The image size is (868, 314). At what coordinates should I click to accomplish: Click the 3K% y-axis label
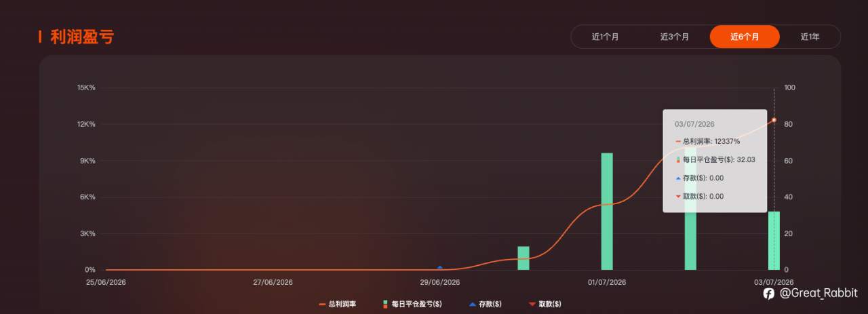click(88, 233)
